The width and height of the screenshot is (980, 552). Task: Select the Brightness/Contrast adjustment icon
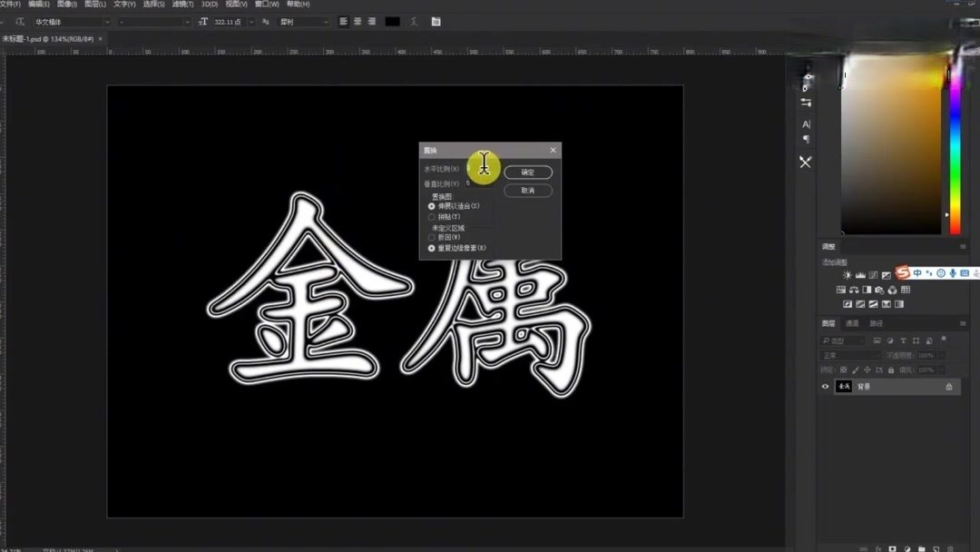pyautogui.click(x=847, y=274)
